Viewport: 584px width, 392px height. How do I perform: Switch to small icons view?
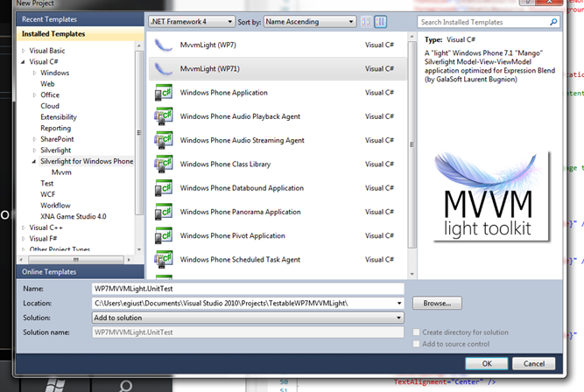pyautogui.click(x=367, y=22)
